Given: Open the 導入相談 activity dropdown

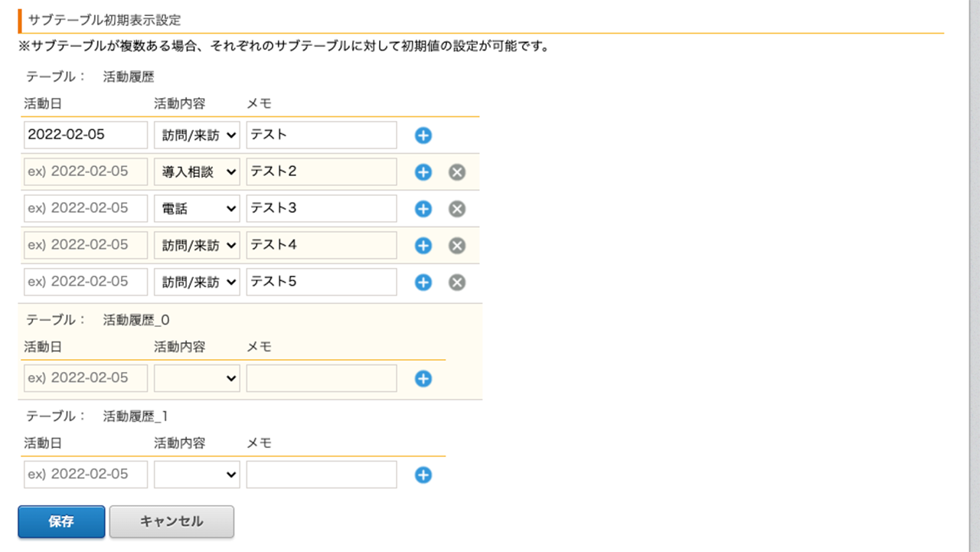Looking at the screenshot, I should pos(197,172).
